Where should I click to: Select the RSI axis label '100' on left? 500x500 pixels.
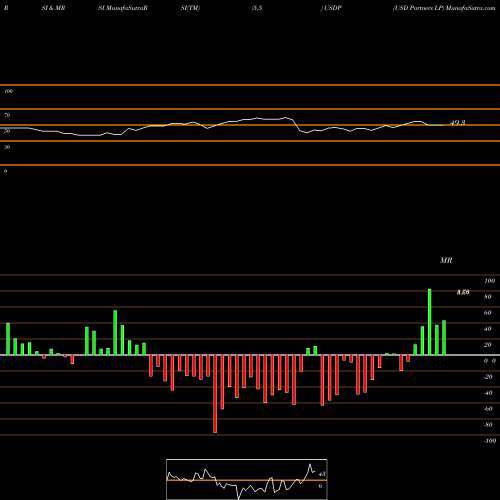(8, 91)
